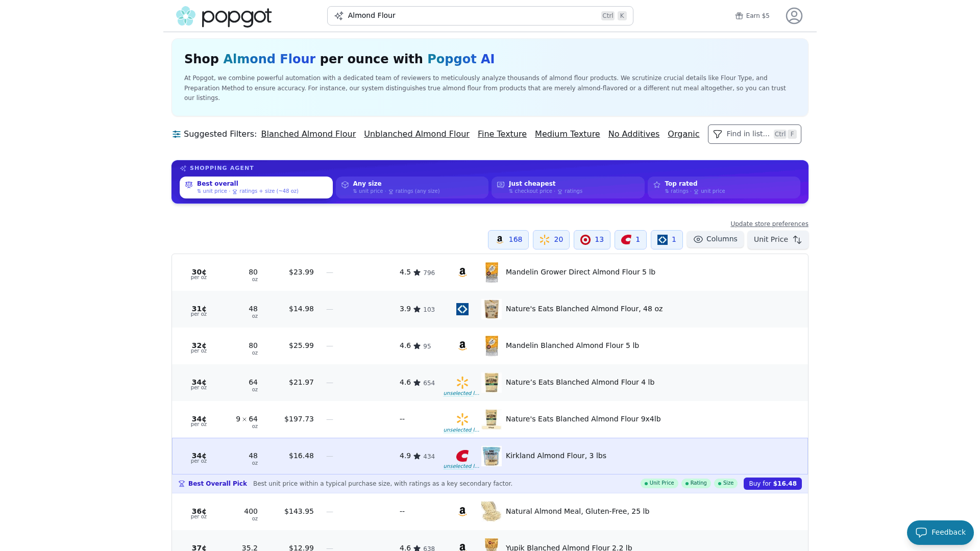The height and width of the screenshot is (551, 980).
Task: Apply the Blanched Almond Flour filter
Action: coord(308,134)
